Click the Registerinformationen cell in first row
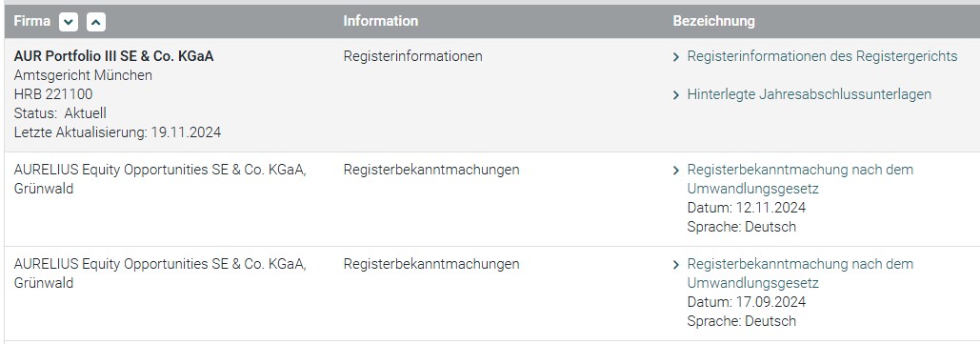This screenshot has width=980, height=344. pyautogui.click(x=412, y=56)
